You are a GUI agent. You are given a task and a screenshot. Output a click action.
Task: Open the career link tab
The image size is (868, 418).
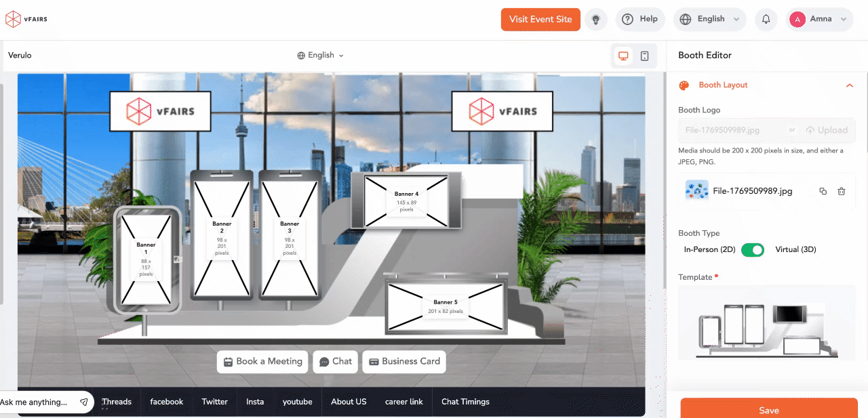pyautogui.click(x=404, y=402)
